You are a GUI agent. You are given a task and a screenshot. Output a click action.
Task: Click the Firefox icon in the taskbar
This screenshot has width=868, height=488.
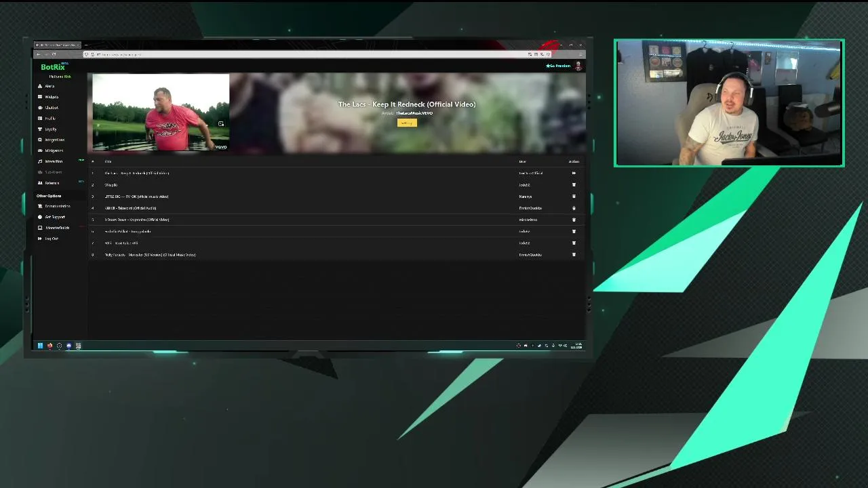tap(50, 346)
